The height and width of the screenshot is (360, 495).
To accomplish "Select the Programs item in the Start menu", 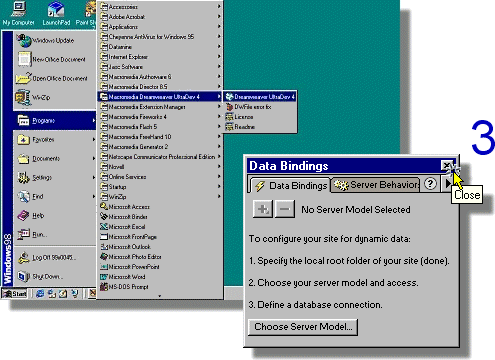I will (x=54, y=120).
